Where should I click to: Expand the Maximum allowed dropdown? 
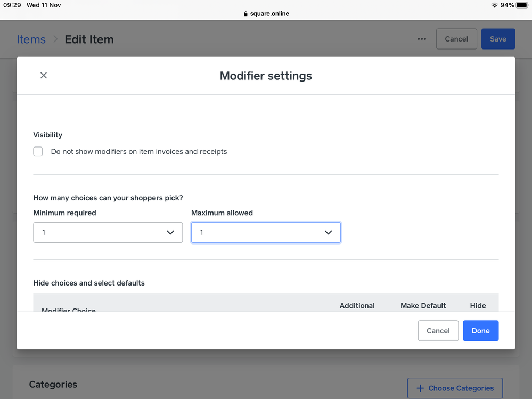point(265,233)
